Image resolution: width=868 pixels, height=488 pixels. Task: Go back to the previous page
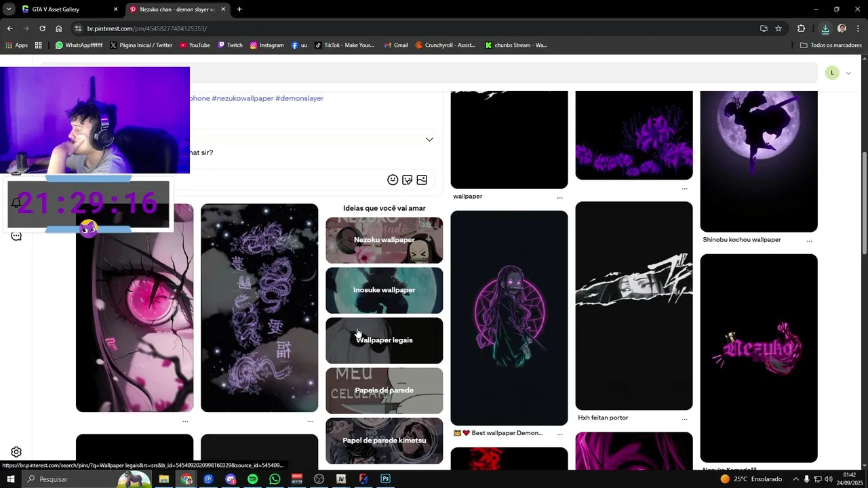(9, 28)
